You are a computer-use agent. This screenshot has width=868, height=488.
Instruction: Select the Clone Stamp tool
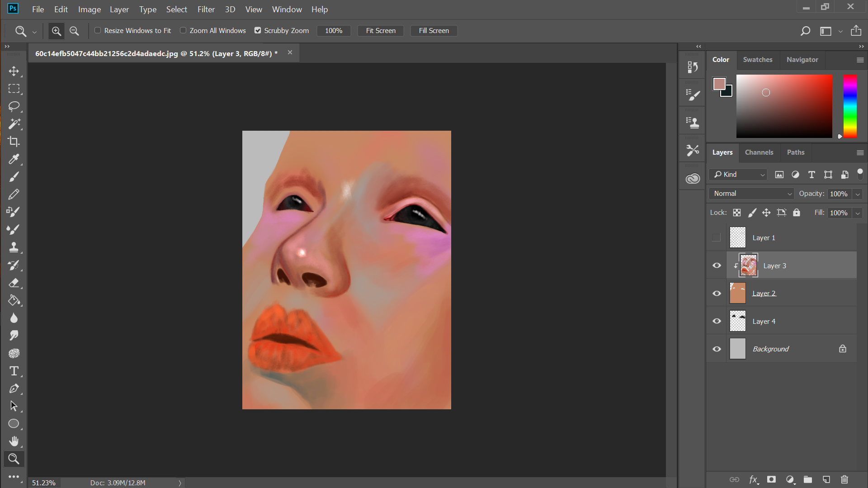(x=14, y=247)
